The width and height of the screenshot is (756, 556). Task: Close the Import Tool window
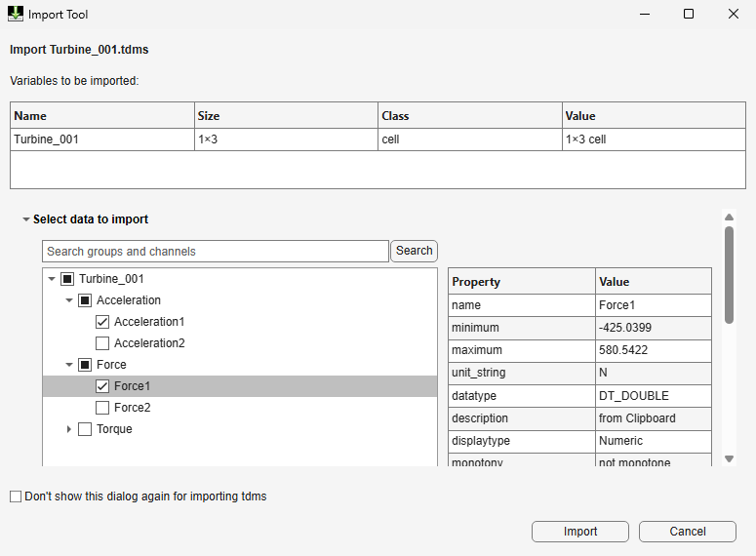[x=734, y=14]
